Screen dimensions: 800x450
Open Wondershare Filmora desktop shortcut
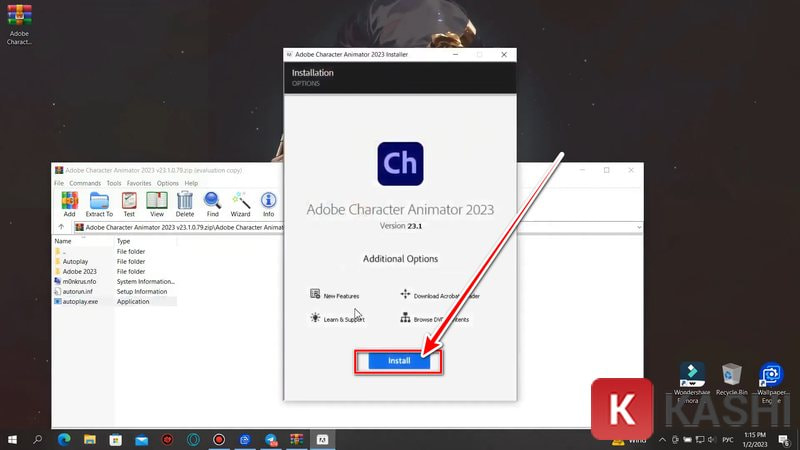(692, 383)
